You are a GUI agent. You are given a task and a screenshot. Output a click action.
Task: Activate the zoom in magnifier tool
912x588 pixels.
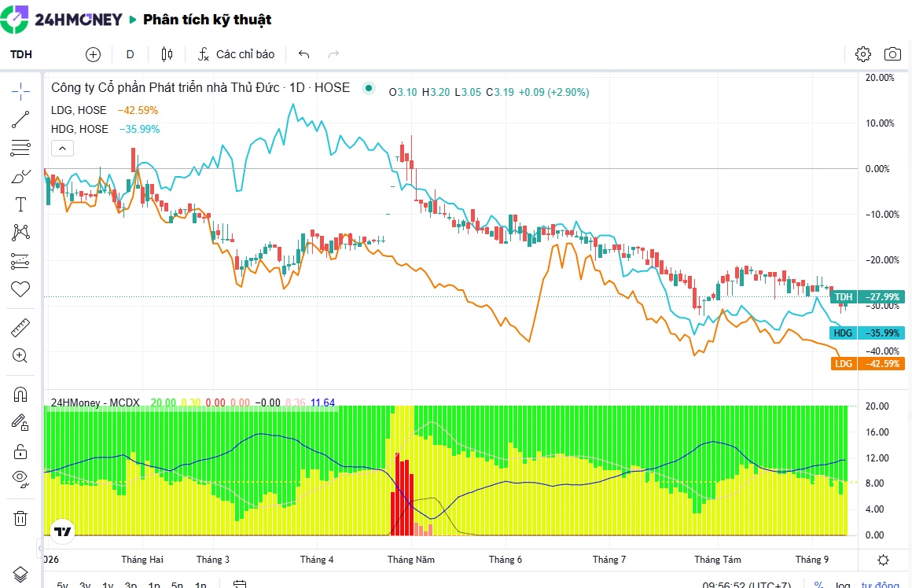[20, 355]
